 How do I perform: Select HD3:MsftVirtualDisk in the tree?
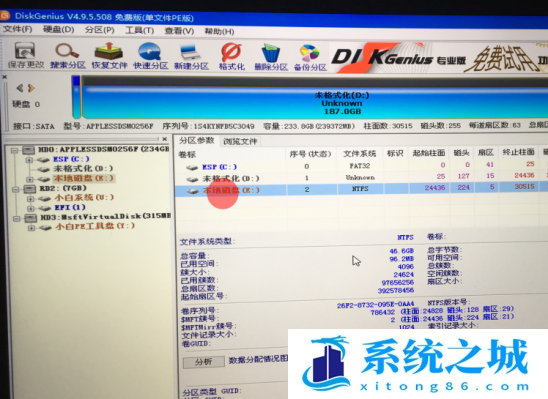[105, 217]
